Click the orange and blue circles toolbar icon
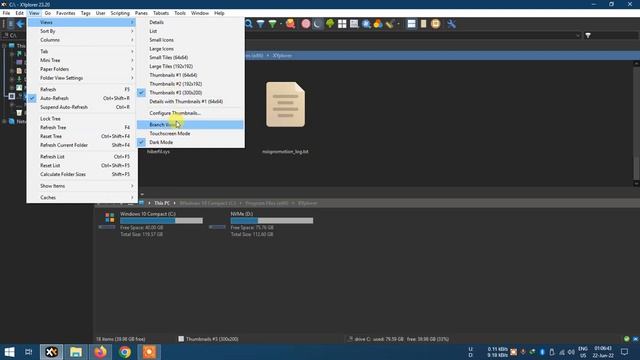 click(x=378, y=24)
